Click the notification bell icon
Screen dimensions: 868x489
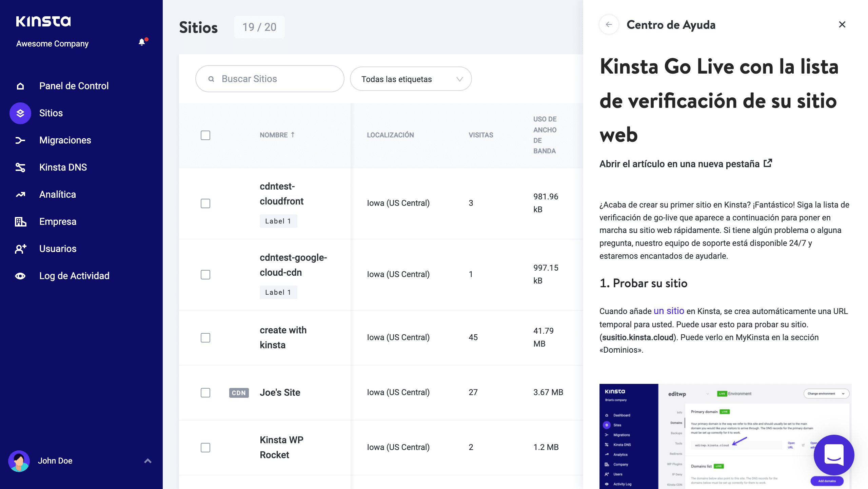pos(142,42)
